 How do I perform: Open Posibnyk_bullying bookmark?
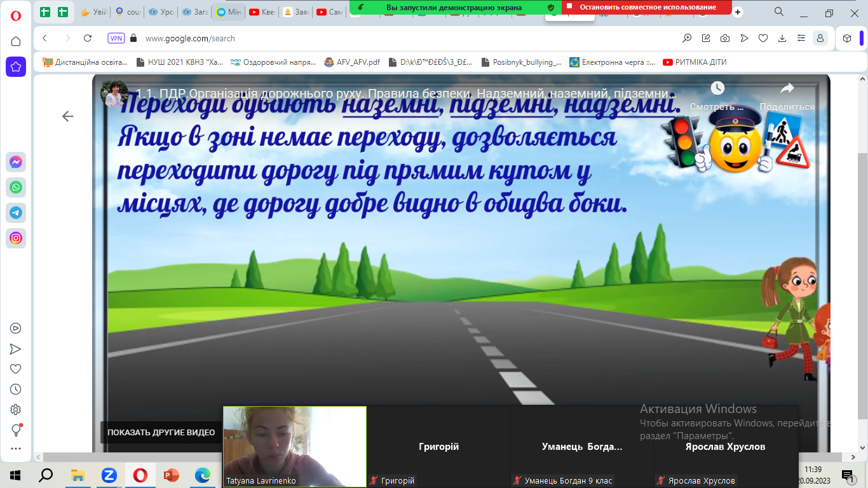(521, 62)
